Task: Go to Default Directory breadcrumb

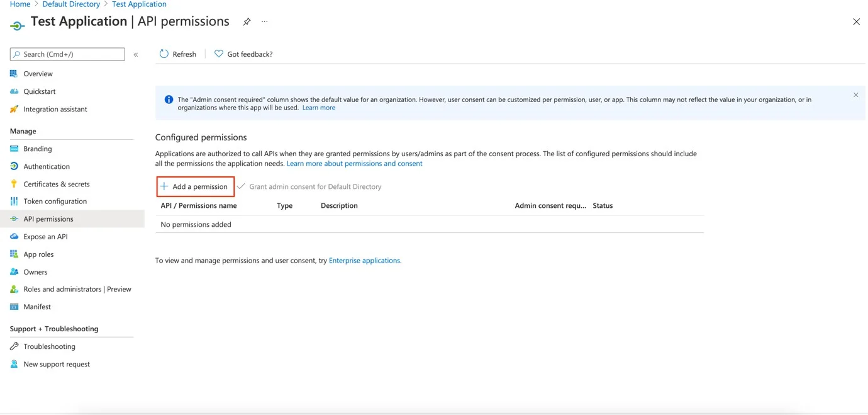Action: pyautogui.click(x=71, y=4)
